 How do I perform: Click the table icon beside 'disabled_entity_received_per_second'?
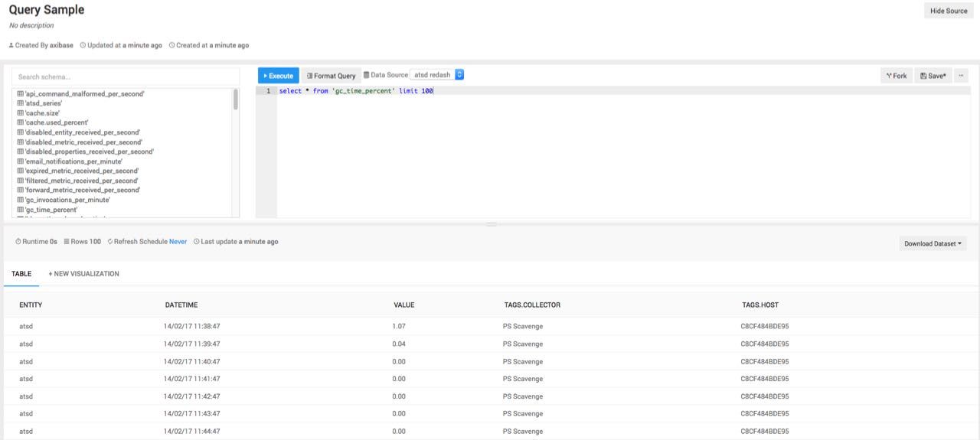coord(21,132)
